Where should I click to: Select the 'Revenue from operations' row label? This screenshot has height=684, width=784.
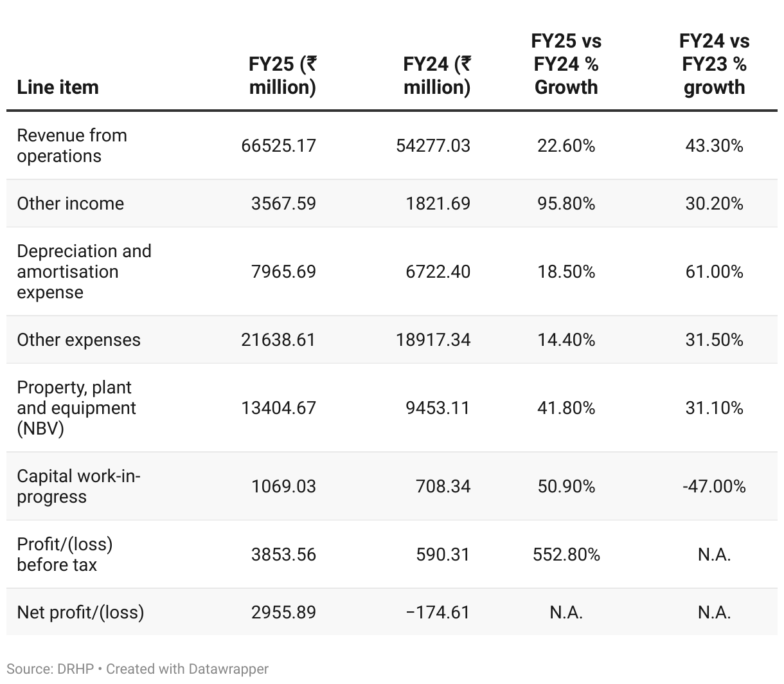[71, 146]
